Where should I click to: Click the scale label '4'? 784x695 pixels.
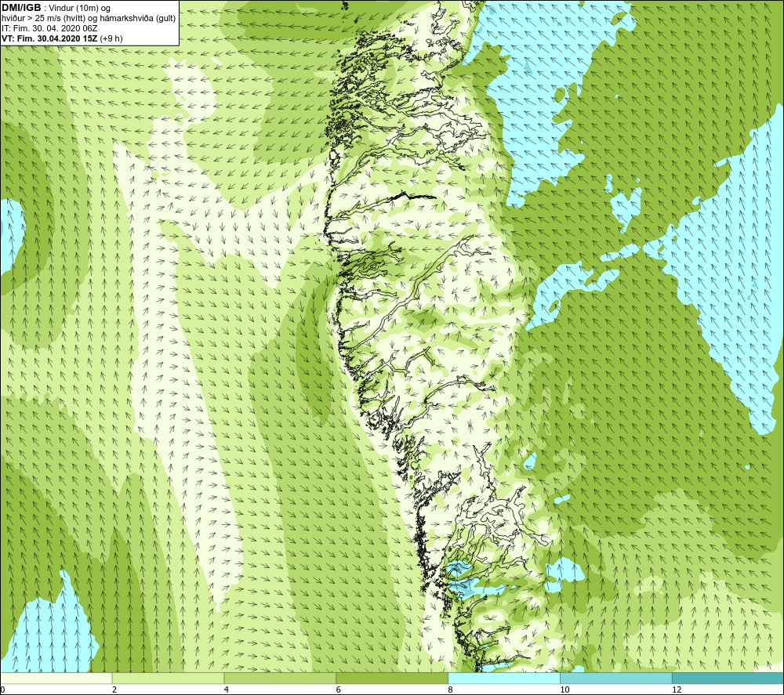(227, 690)
